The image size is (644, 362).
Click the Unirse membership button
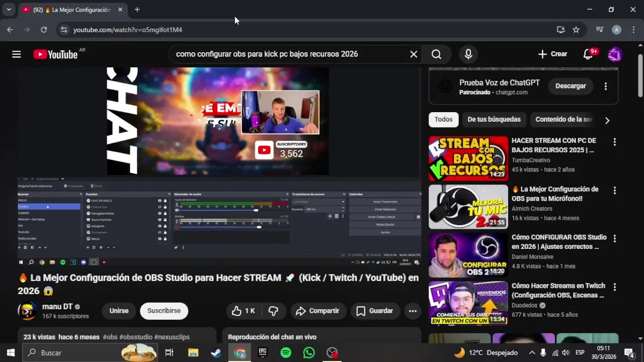pyautogui.click(x=119, y=311)
